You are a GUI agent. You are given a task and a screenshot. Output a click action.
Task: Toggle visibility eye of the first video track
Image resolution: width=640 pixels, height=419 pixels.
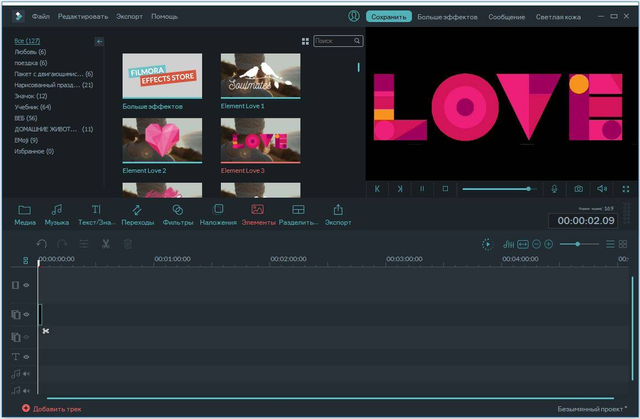[27, 285]
